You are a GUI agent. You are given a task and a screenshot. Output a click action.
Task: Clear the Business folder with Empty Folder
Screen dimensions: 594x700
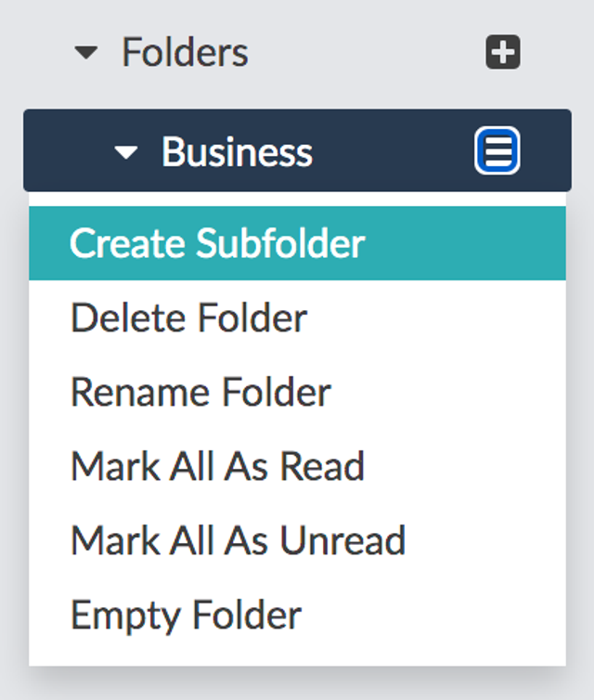pos(297,615)
